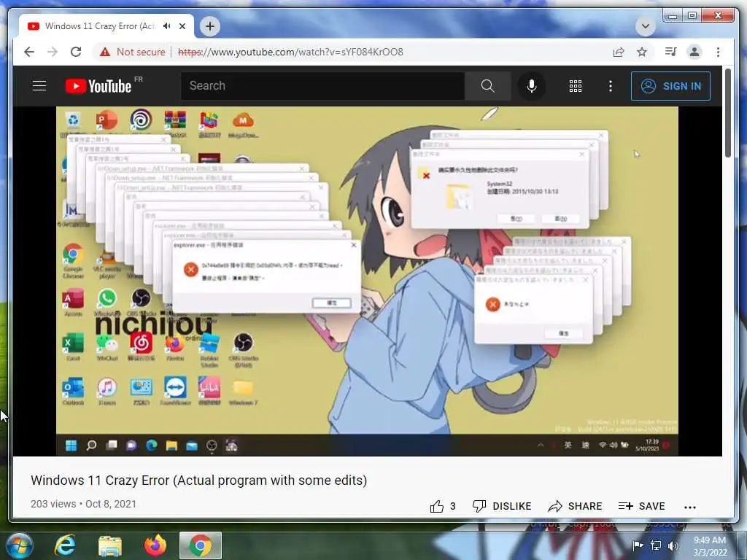Open the Chrome profile avatar menu
Viewport: 747px width, 560px height.
(x=694, y=52)
